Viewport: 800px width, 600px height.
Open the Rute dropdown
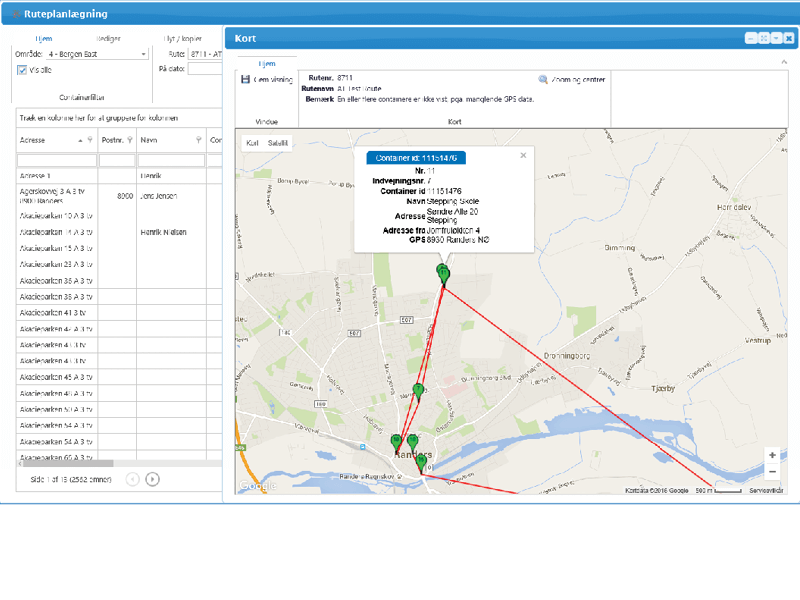tap(204, 54)
